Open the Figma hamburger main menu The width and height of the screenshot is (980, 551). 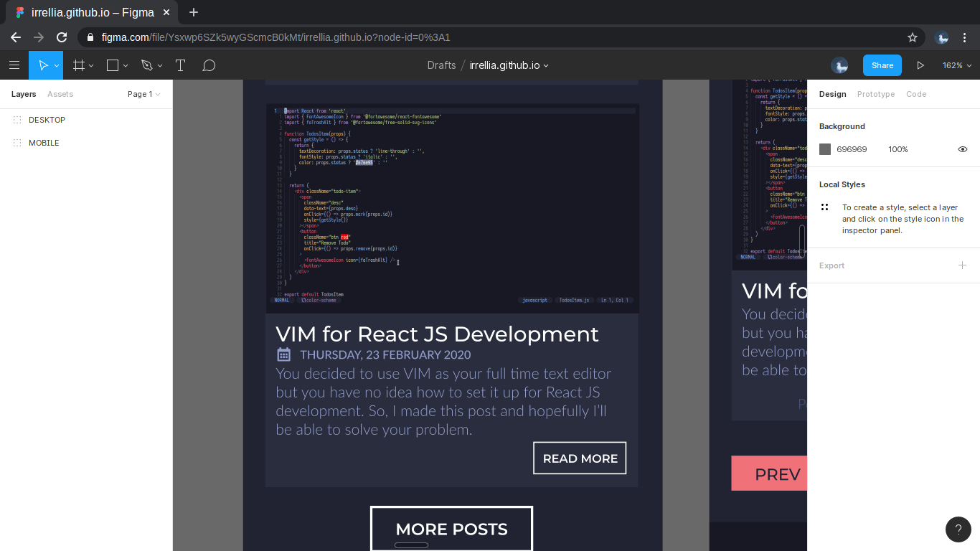[14, 65]
